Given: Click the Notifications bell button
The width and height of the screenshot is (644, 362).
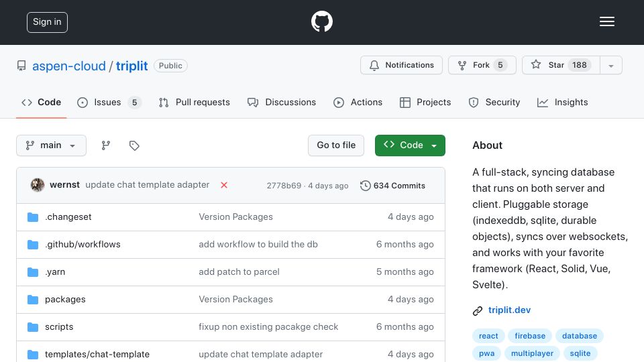Looking at the screenshot, I should (x=401, y=65).
